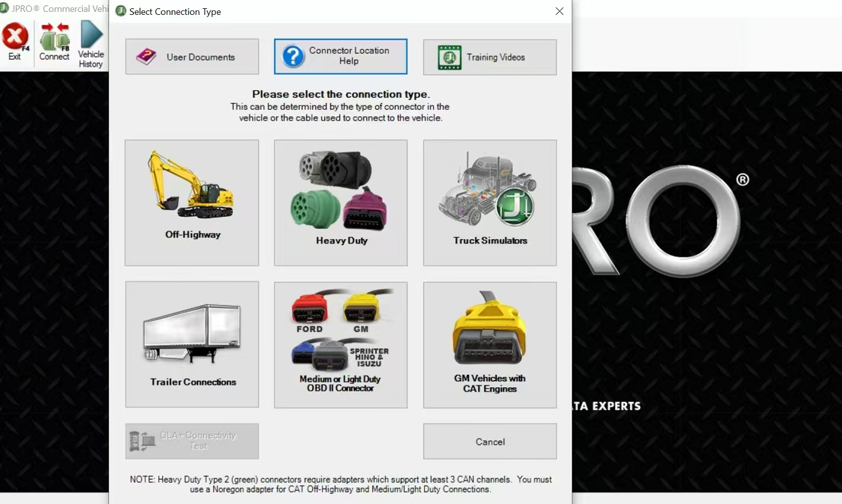Close the Select Connection Type dialog
Viewport: 842px width, 504px height.
[559, 11]
